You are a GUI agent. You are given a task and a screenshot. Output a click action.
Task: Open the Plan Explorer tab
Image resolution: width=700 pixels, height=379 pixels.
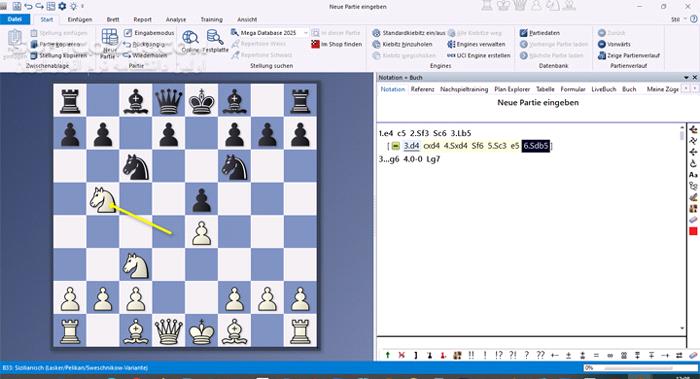(x=512, y=89)
